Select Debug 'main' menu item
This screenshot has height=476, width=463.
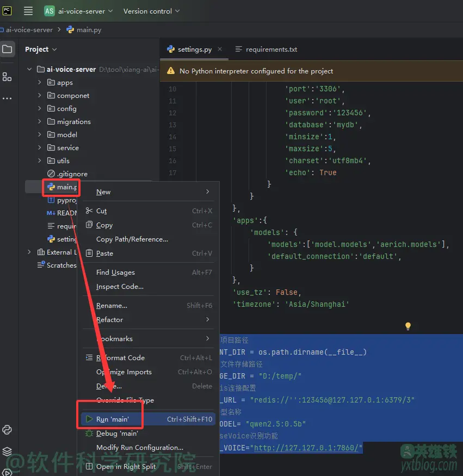[x=149, y=434]
